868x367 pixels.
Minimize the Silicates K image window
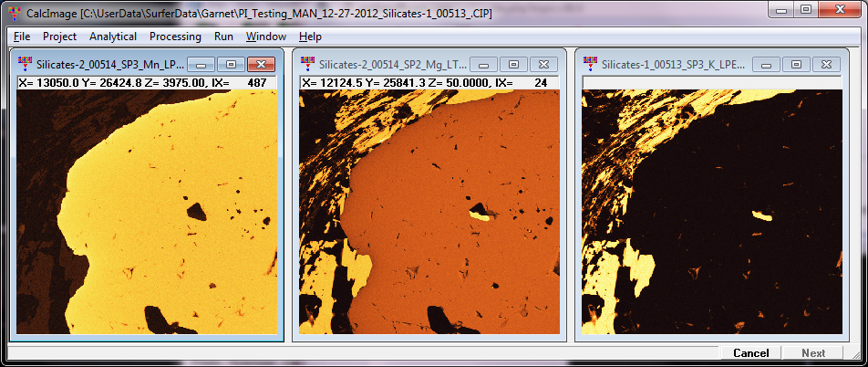[767, 64]
